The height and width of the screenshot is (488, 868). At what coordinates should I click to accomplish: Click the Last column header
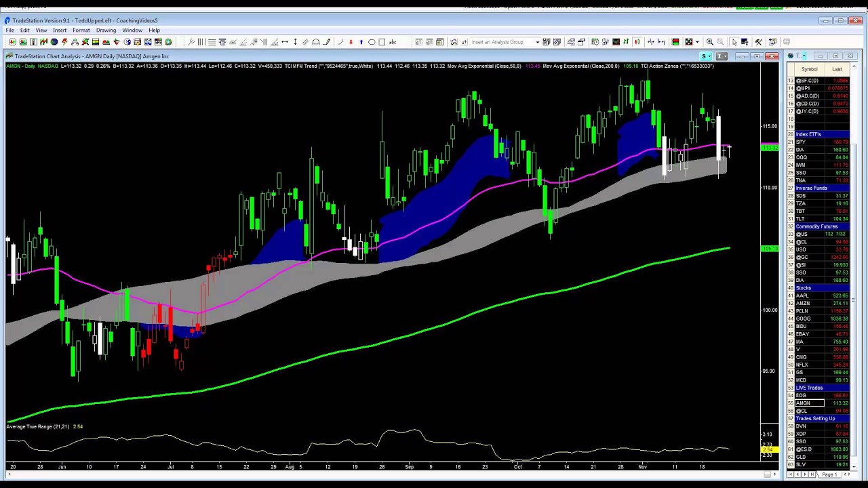[x=837, y=69]
